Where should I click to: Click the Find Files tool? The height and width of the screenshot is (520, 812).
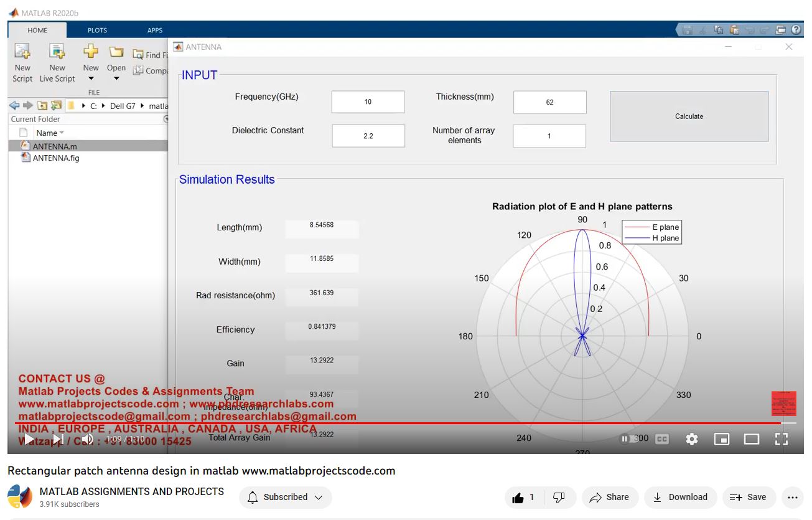pos(150,55)
